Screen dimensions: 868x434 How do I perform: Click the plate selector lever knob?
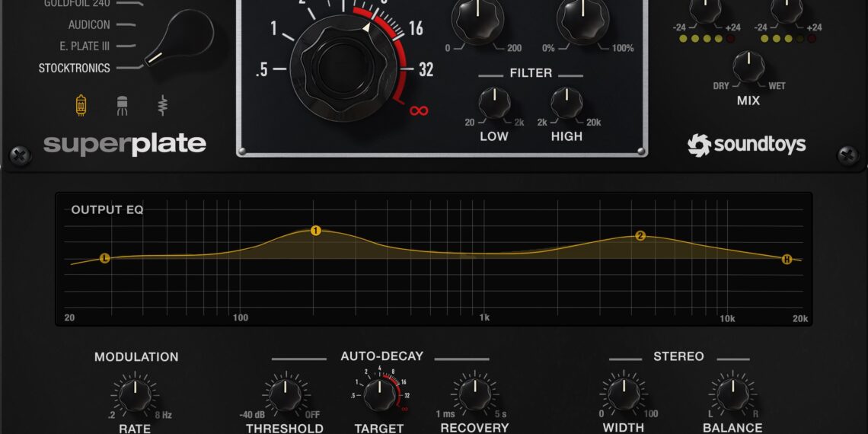coord(180,38)
